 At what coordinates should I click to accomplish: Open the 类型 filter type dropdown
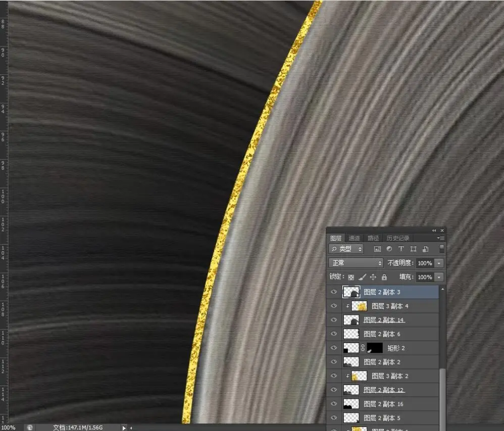(346, 249)
